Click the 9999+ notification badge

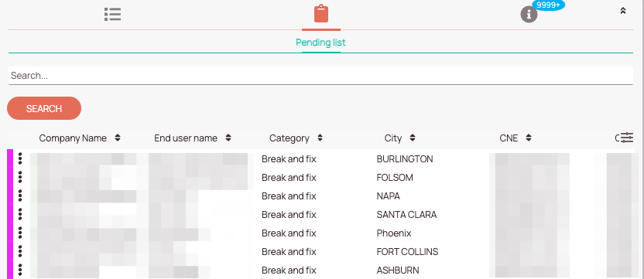pyautogui.click(x=548, y=5)
